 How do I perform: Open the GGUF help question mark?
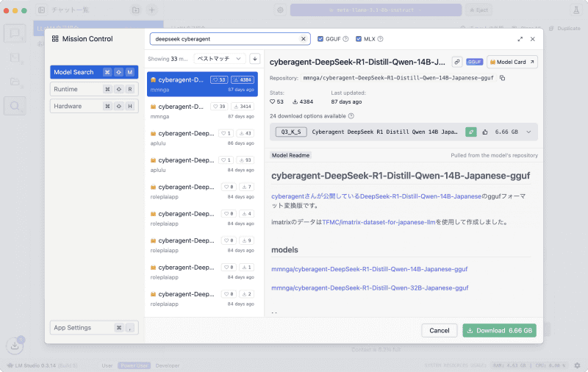coord(345,39)
